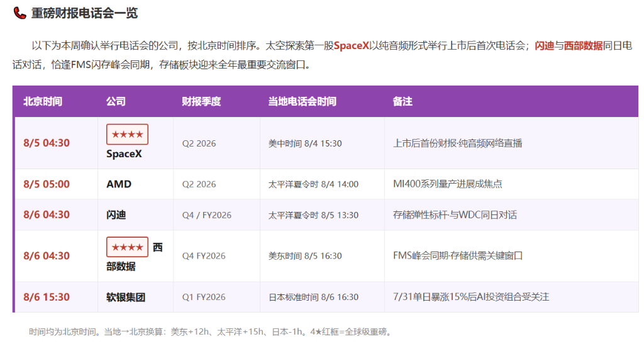Open the red 西部数据 link in the paragraph
This screenshot has height=344, width=644.
tap(583, 45)
